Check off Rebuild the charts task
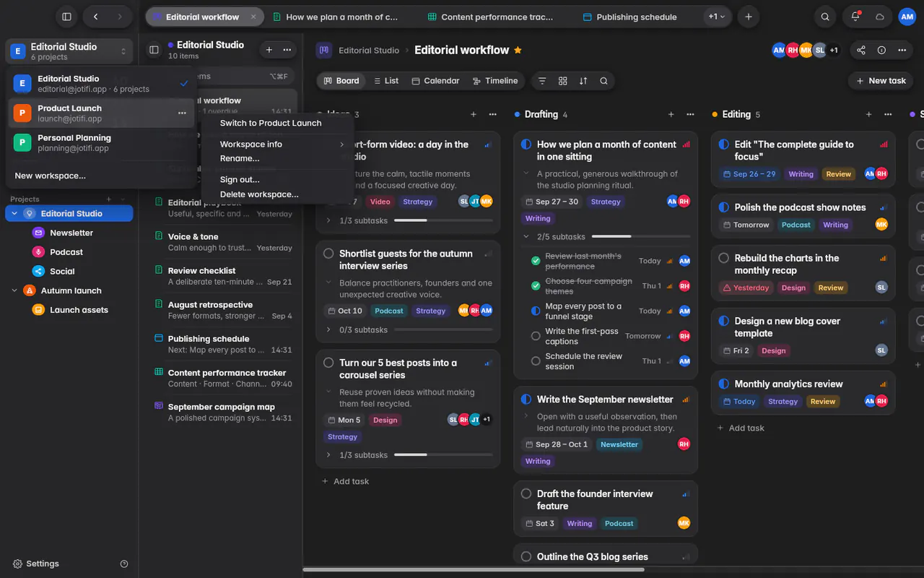This screenshot has width=924, height=578. 723,258
